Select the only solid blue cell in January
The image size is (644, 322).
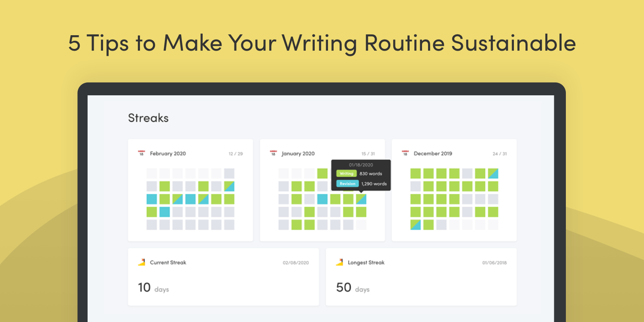(x=322, y=199)
